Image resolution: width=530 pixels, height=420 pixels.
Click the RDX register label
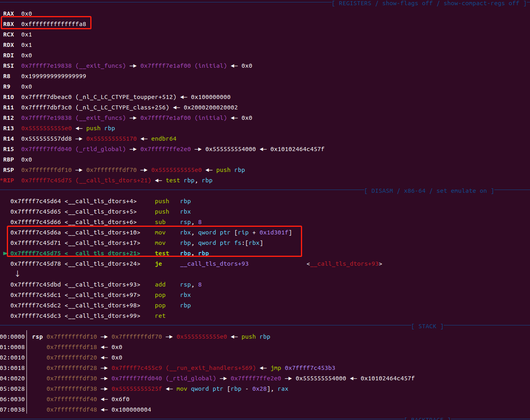coord(8,45)
